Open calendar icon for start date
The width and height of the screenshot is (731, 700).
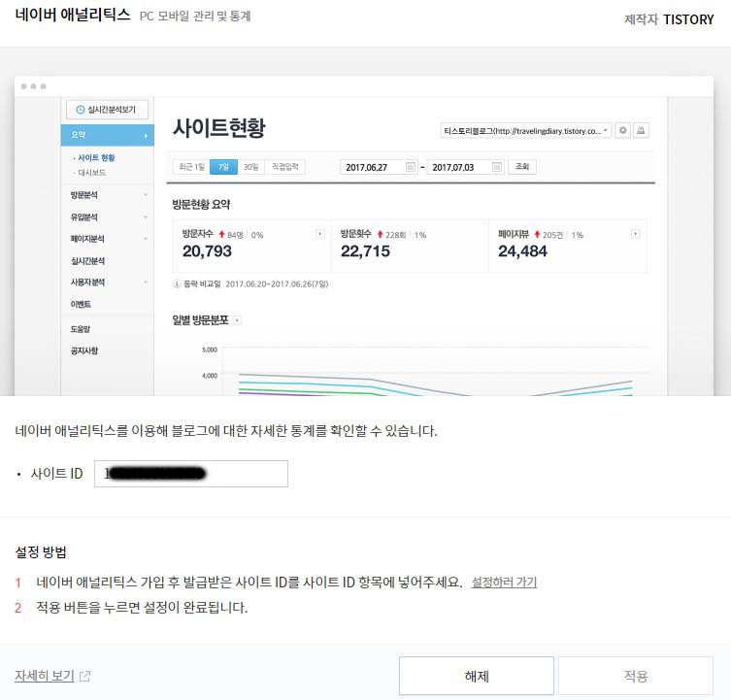pyautogui.click(x=411, y=167)
